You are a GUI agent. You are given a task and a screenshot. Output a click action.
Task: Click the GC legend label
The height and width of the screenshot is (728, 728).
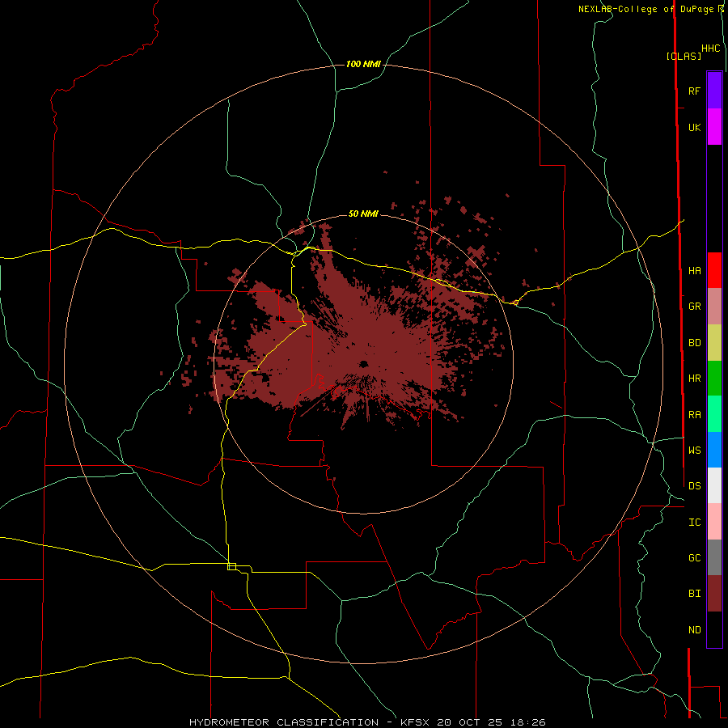point(694,558)
